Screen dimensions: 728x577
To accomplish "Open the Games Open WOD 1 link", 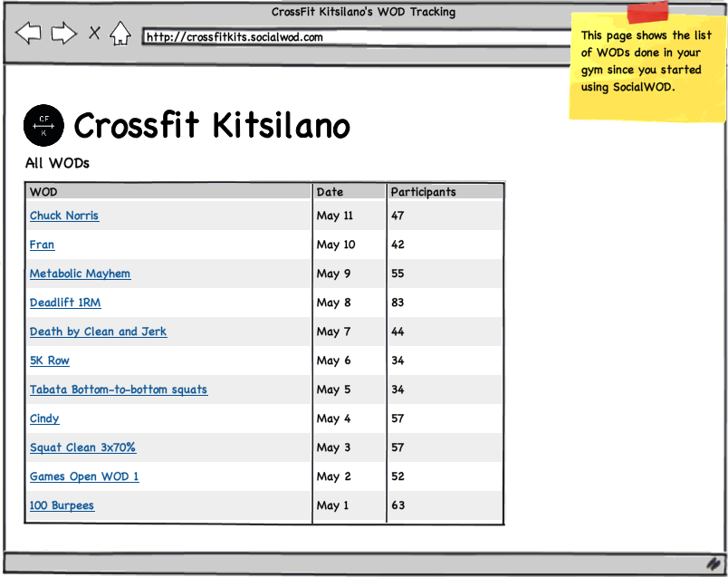I will (x=84, y=476).
